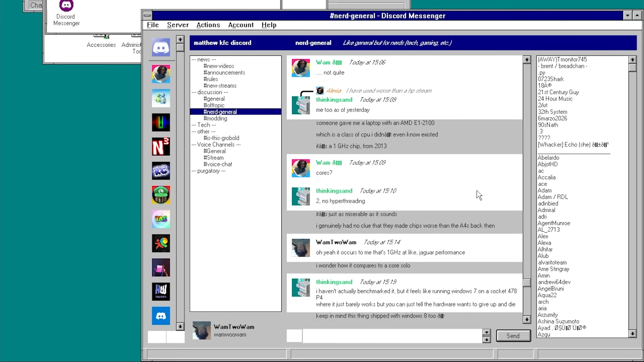Select member andrew64dev in member list
The height and width of the screenshot is (362, 644).
[x=554, y=282]
